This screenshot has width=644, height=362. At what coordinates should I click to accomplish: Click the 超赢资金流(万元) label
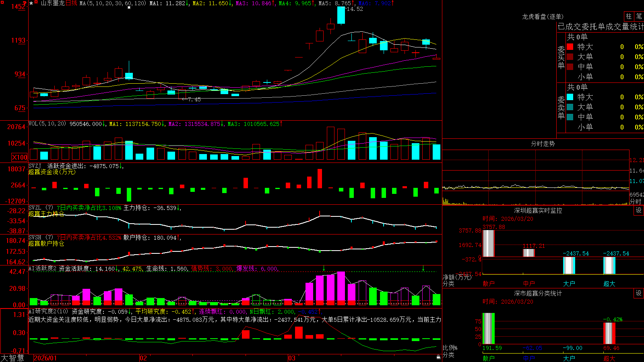pyautogui.click(x=52, y=172)
